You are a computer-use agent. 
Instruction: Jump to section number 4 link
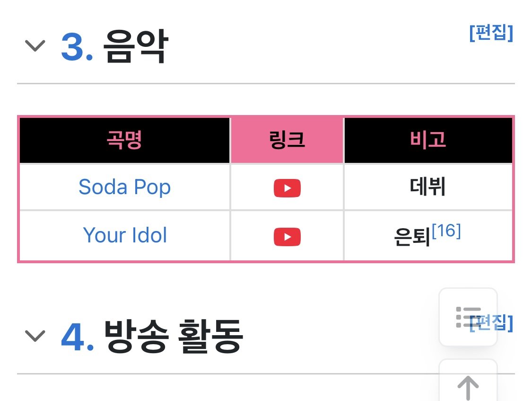(x=78, y=337)
